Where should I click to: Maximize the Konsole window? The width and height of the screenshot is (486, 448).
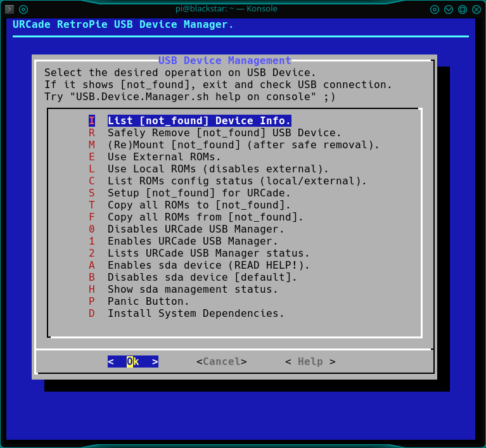click(463, 10)
